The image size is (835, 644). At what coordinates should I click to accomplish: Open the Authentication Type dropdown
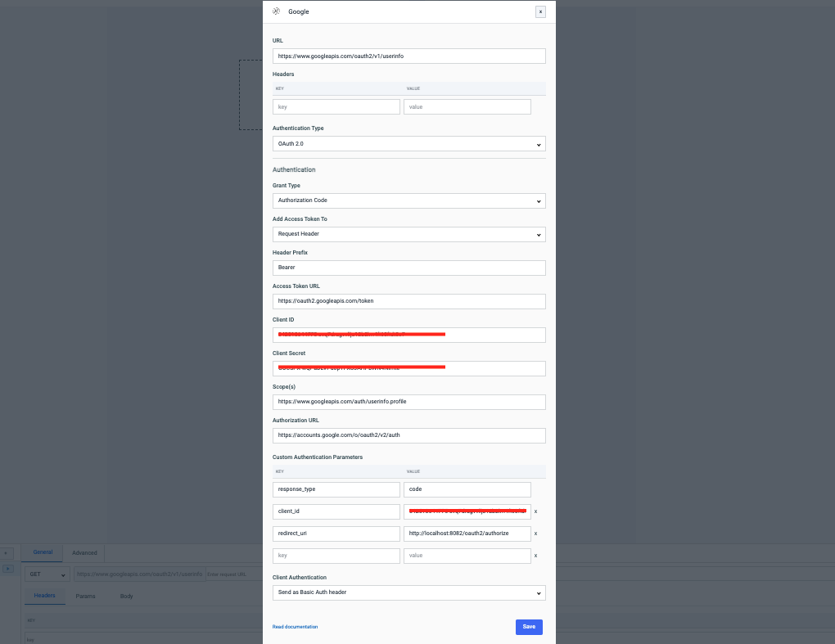point(408,144)
